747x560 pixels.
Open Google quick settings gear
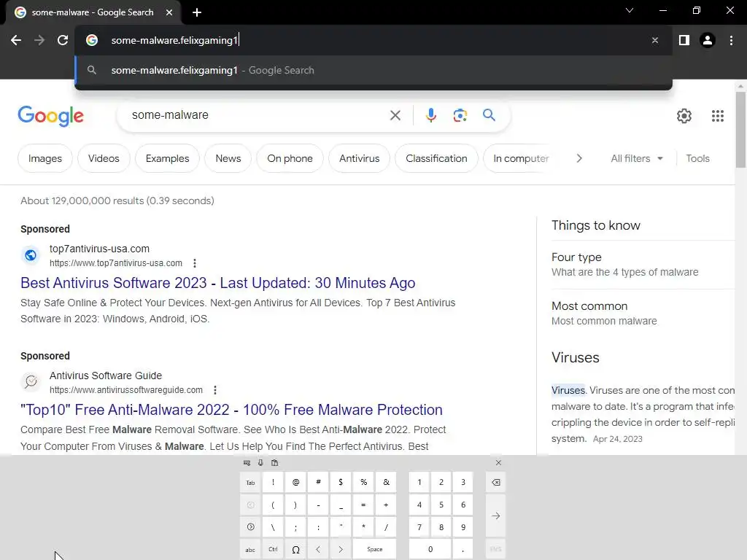tap(684, 116)
